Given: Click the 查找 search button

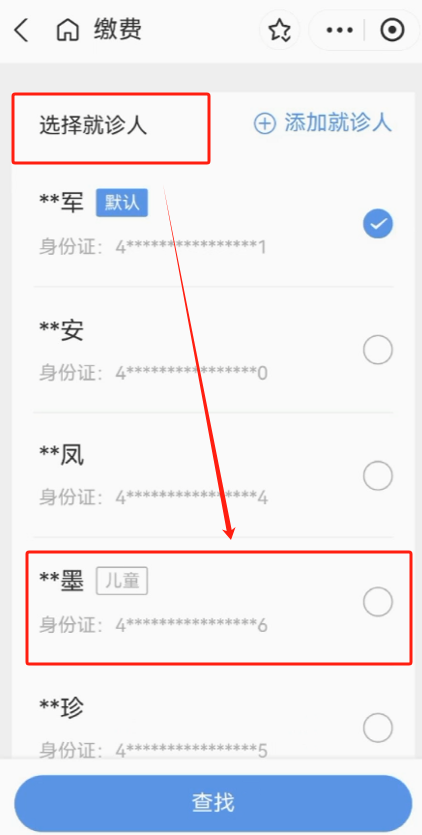Looking at the screenshot, I should [213, 803].
